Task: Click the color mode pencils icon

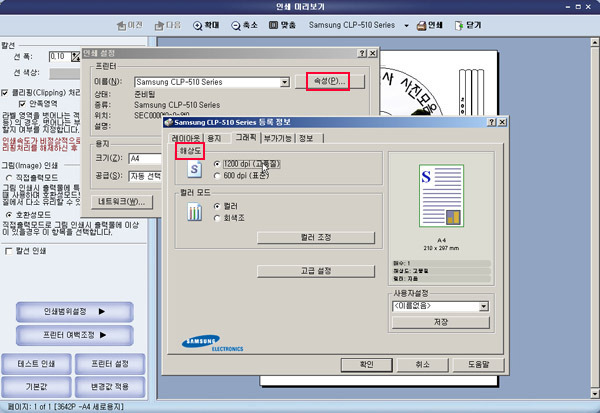Action: pos(194,212)
